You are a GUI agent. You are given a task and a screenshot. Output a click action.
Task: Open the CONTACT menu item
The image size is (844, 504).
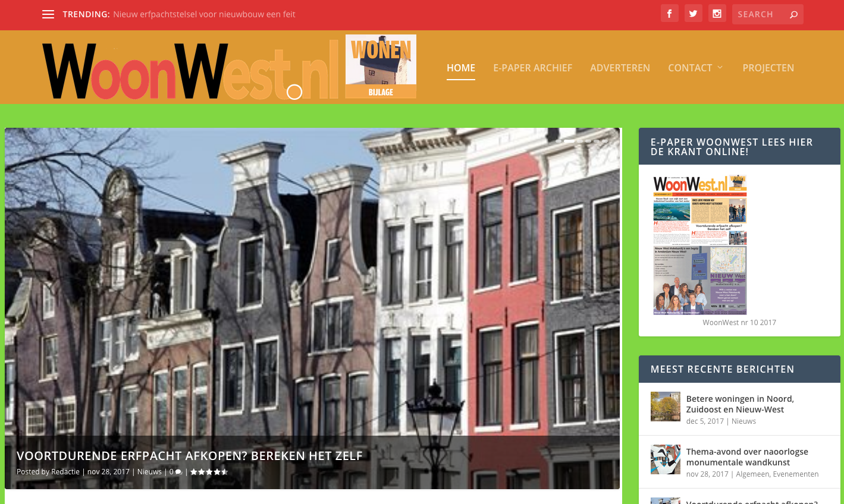(690, 68)
